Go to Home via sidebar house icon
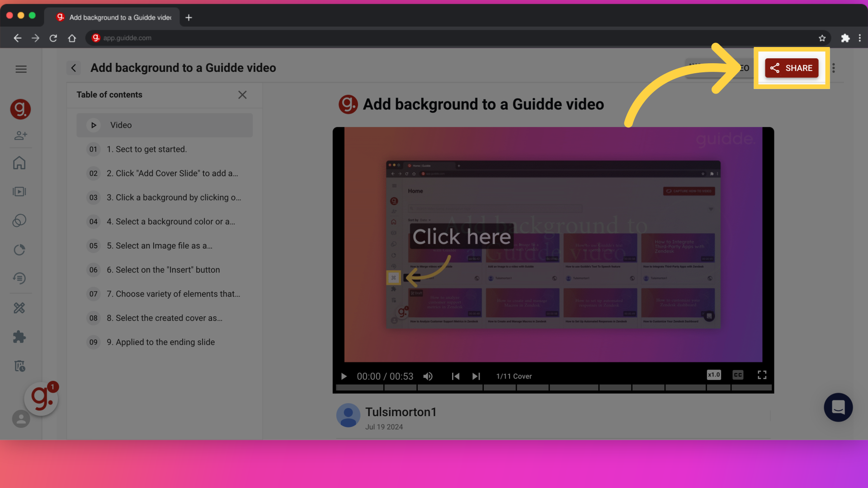The height and width of the screenshot is (488, 868). coord(19,163)
